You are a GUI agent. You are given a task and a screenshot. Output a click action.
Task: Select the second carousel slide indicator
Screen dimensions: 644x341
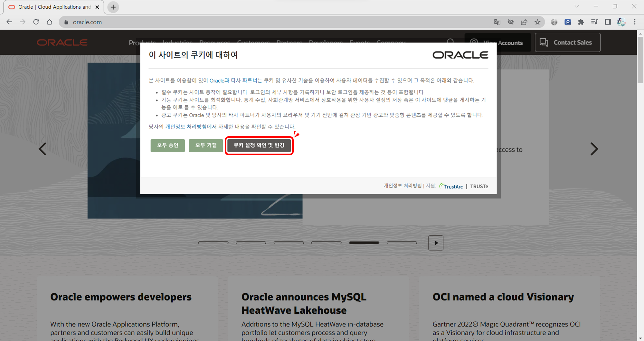coord(251,243)
